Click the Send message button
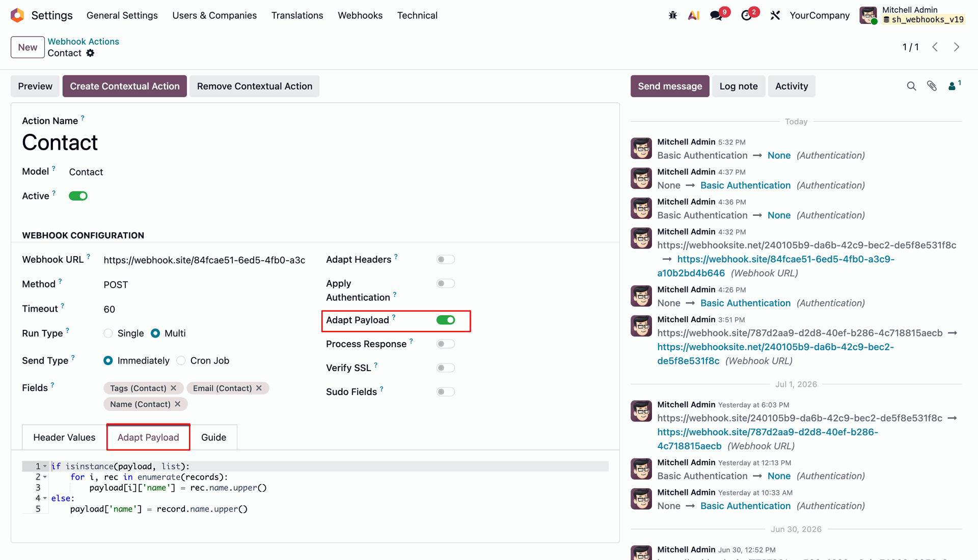Image resolution: width=978 pixels, height=560 pixels. pyautogui.click(x=670, y=86)
